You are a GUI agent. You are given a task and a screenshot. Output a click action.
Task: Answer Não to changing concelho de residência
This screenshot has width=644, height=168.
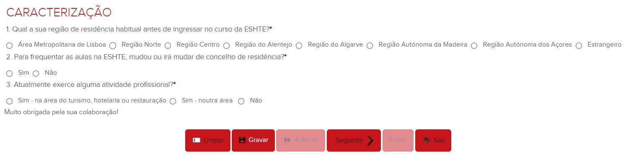pos(36,73)
